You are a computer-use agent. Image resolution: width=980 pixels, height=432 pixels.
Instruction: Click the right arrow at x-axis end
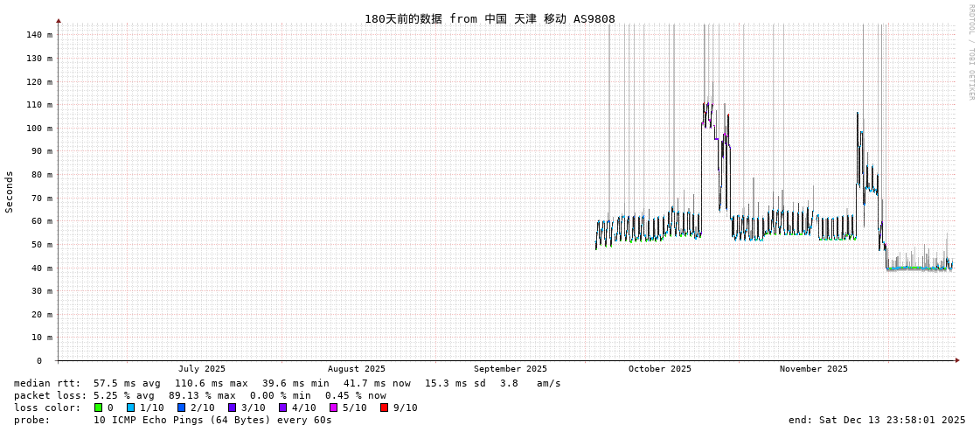[957, 360]
